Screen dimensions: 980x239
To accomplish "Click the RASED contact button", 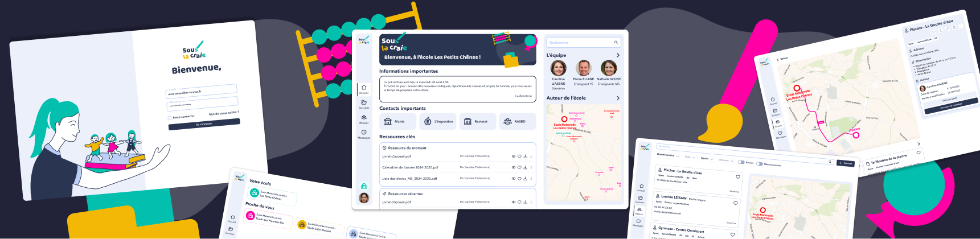I will coord(518,121).
